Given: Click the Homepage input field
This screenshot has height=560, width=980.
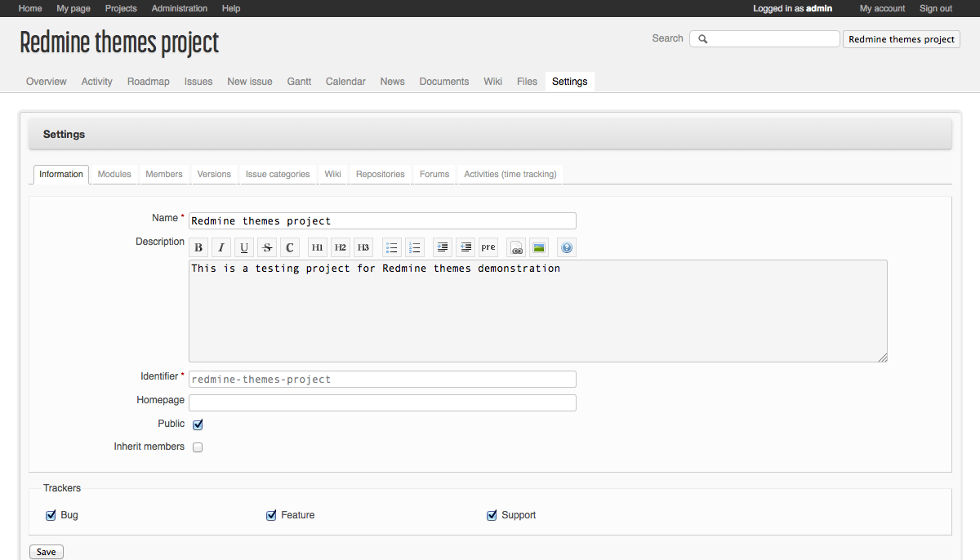Looking at the screenshot, I should coord(382,402).
